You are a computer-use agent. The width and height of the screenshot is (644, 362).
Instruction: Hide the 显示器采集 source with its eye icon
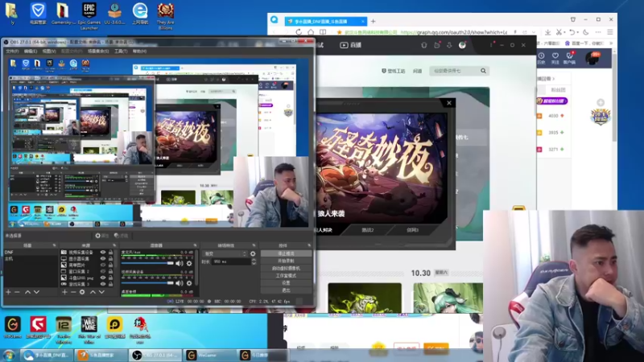pyautogui.click(x=103, y=259)
